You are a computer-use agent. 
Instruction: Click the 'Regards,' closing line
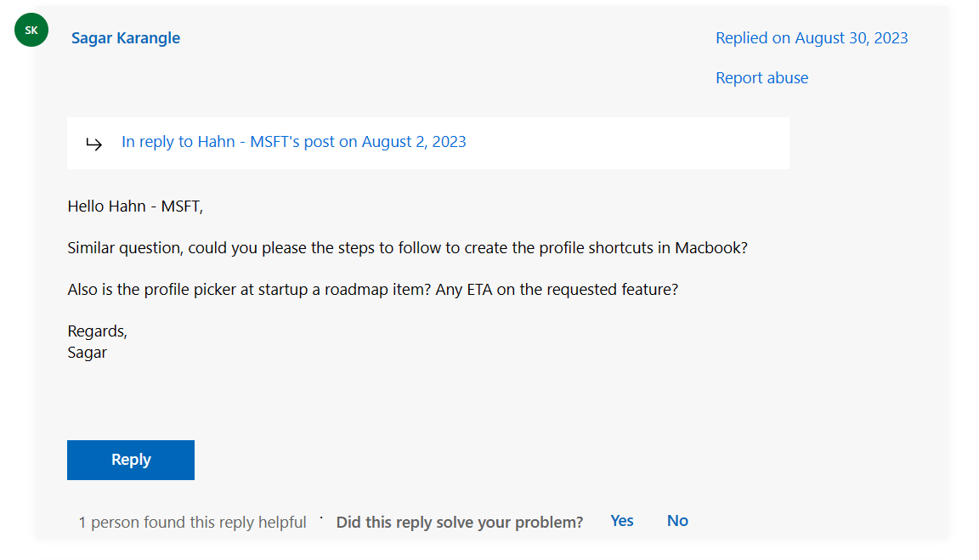click(x=97, y=331)
